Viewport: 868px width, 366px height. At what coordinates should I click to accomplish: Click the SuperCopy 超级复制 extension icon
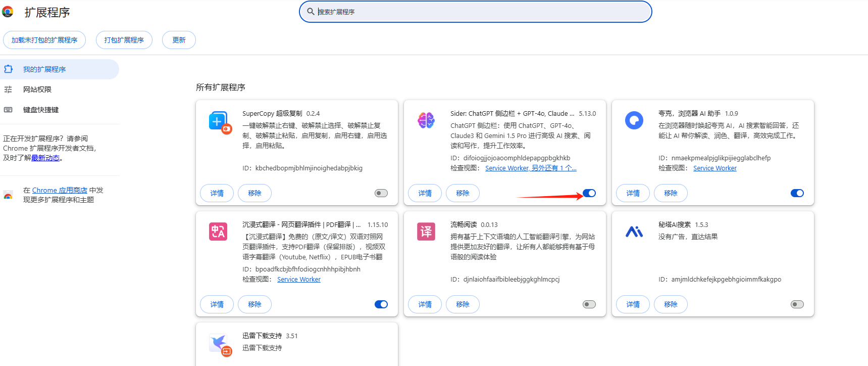[x=220, y=122]
